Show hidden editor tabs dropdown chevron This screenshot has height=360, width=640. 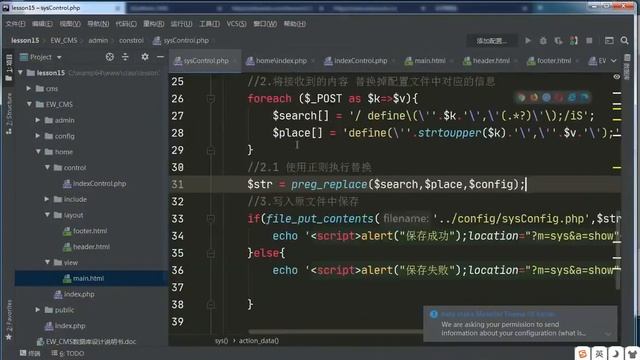point(613,61)
